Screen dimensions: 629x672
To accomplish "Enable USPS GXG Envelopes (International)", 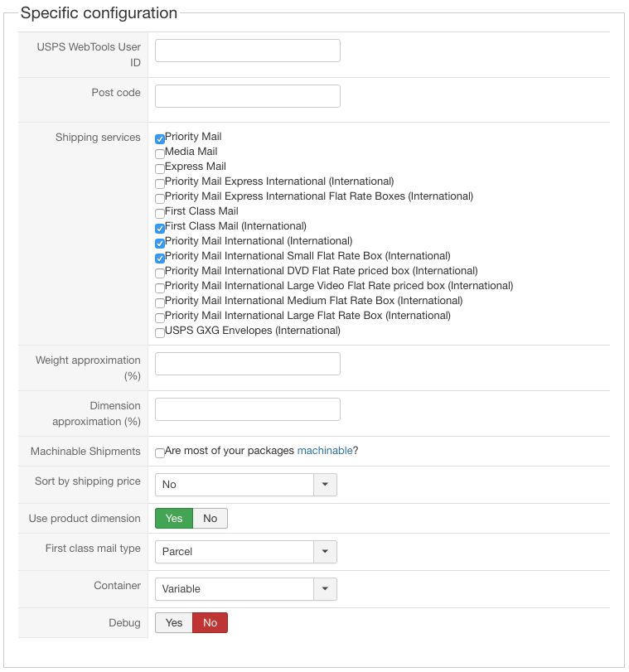I will coord(160,333).
